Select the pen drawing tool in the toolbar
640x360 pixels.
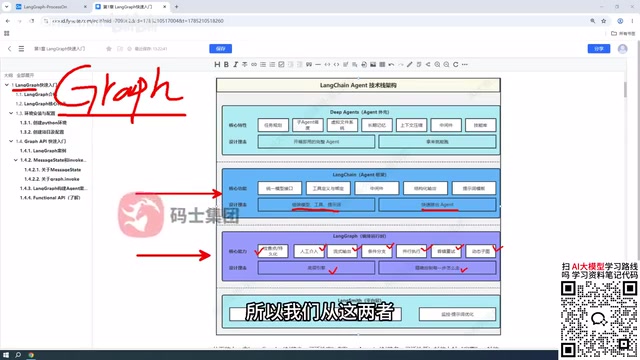click(x=410, y=64)
